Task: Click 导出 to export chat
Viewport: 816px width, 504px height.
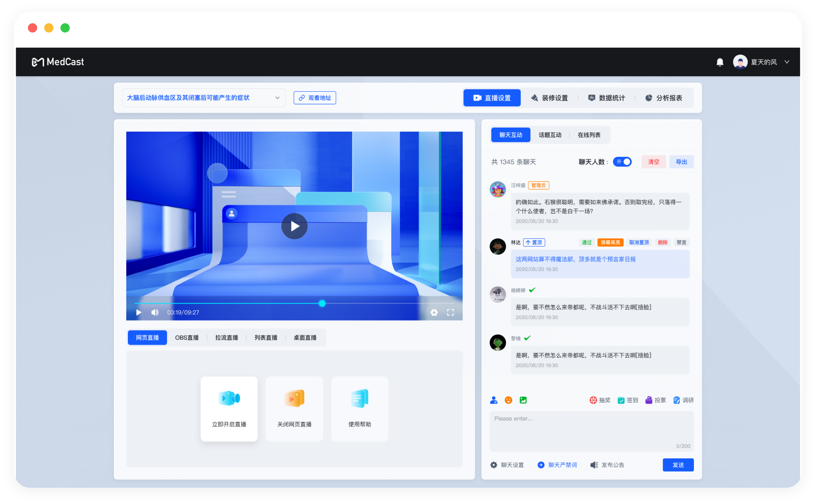Action: coord(682,162)
